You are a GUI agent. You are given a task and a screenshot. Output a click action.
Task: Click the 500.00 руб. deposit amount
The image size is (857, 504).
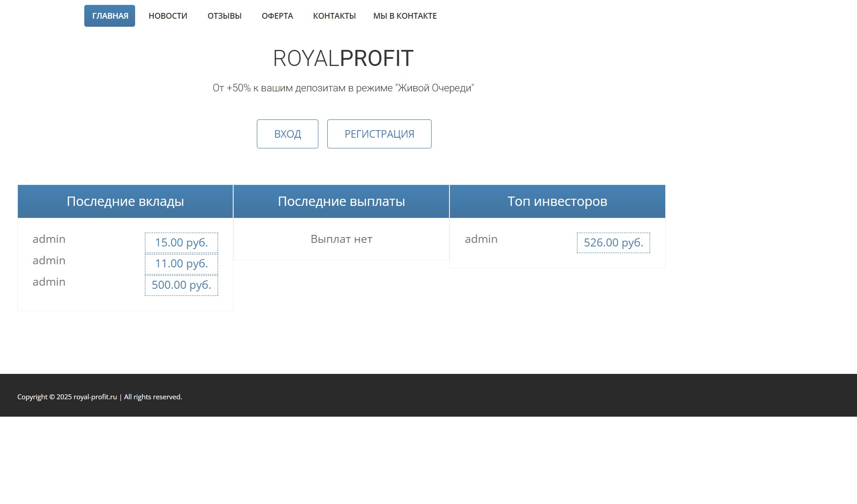[181, 285]
